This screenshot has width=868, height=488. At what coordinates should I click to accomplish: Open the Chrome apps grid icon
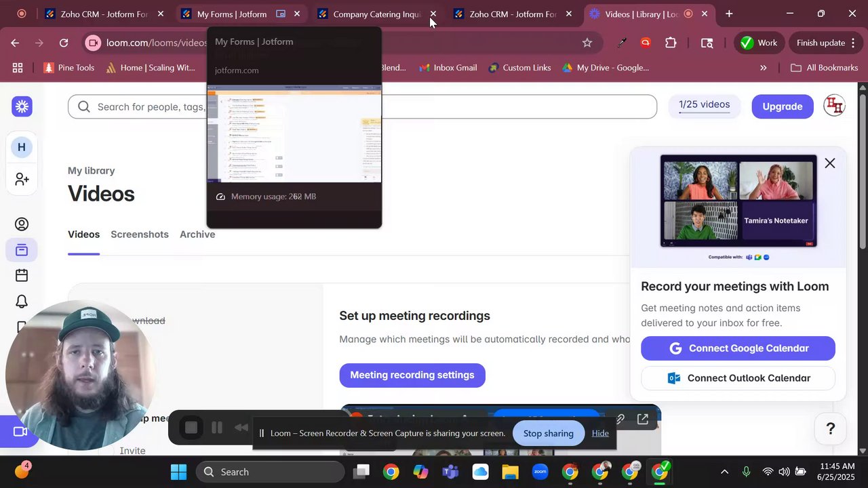pos(18,68)
